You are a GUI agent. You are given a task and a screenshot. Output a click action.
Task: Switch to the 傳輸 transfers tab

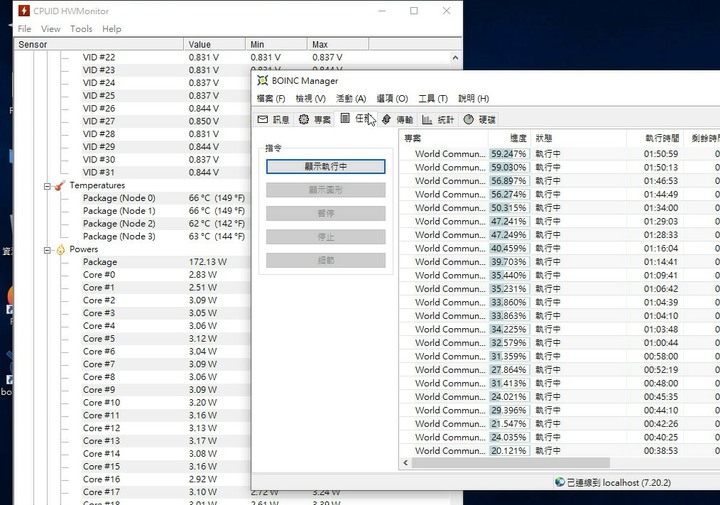click(398, 119)
